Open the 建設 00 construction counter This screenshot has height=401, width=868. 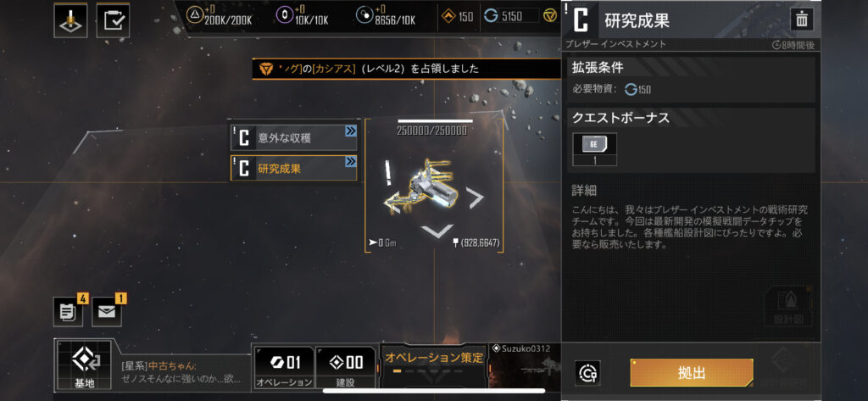346,368
